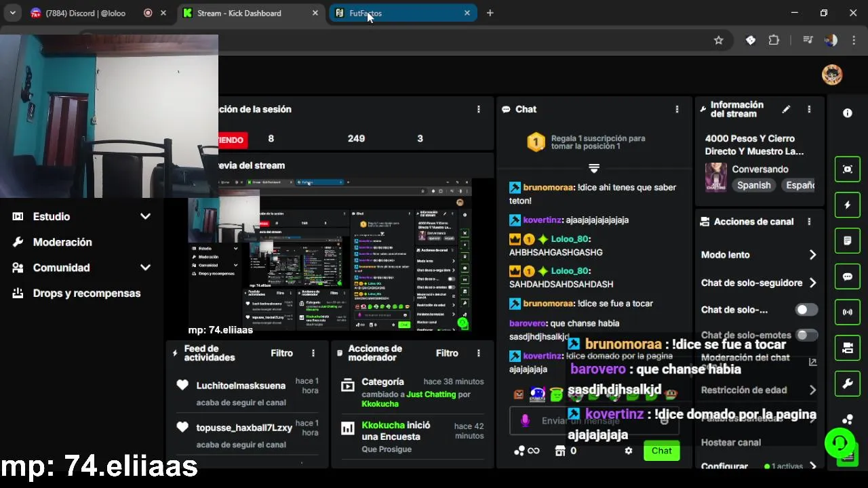This screenshot has height=488, width=868.
Task: Open Moderación in the left sidebar
Action: [x=62, y=242]
